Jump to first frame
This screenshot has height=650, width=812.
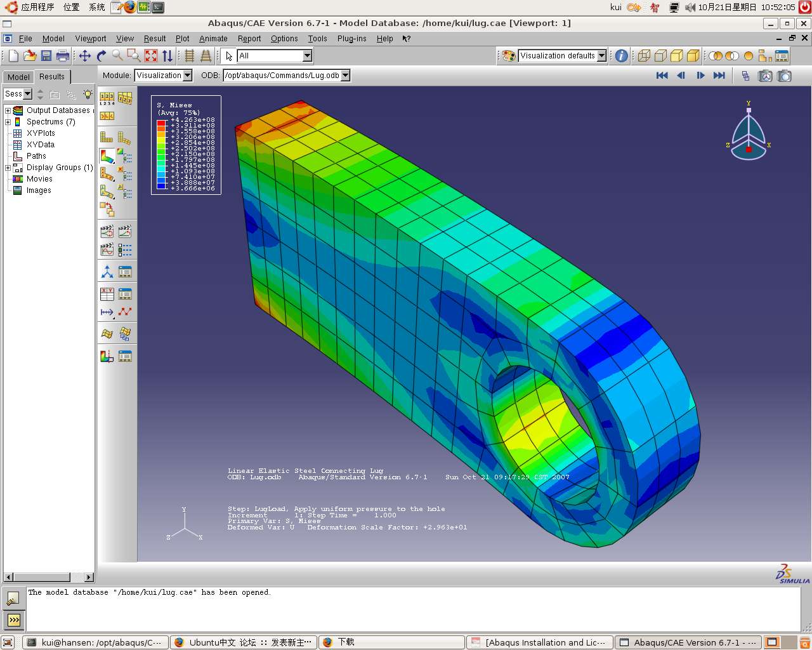(662, 76)
